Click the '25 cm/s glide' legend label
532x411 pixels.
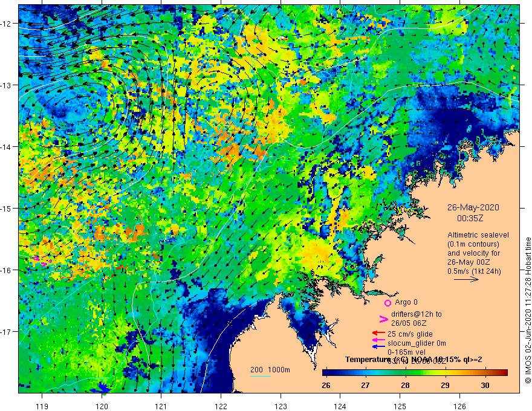(x=410, y=334)
